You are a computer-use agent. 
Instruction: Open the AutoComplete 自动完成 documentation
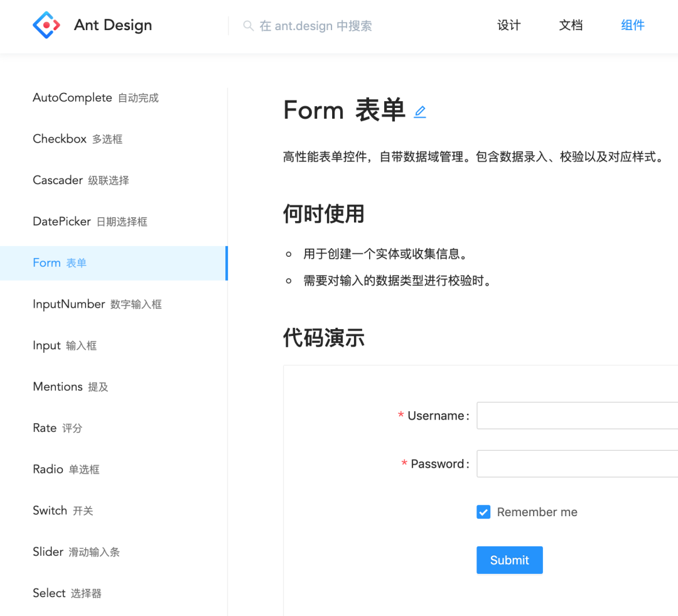95,97
